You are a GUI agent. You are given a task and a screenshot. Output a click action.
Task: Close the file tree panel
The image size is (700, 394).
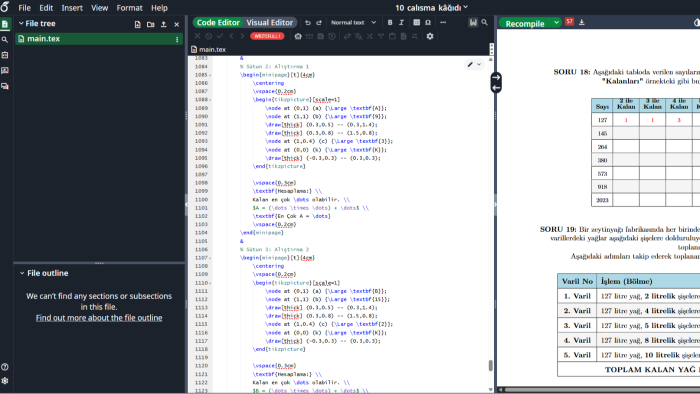[177, 24]
